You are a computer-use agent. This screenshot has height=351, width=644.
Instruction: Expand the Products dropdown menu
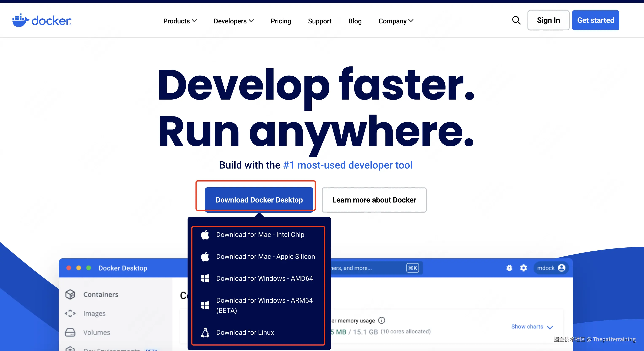click(x=180, y=21)
